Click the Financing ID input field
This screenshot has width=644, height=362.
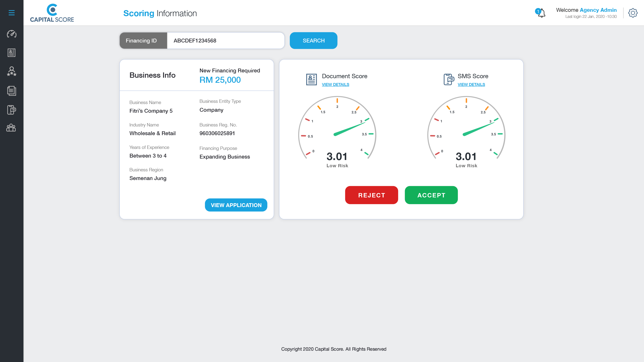(225, 41)
